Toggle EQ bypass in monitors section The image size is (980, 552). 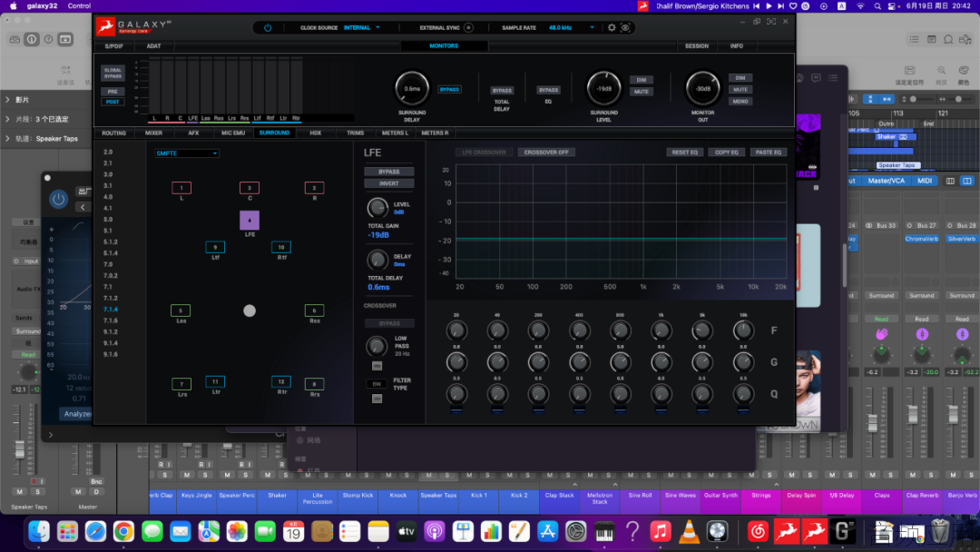coord(548,90)
